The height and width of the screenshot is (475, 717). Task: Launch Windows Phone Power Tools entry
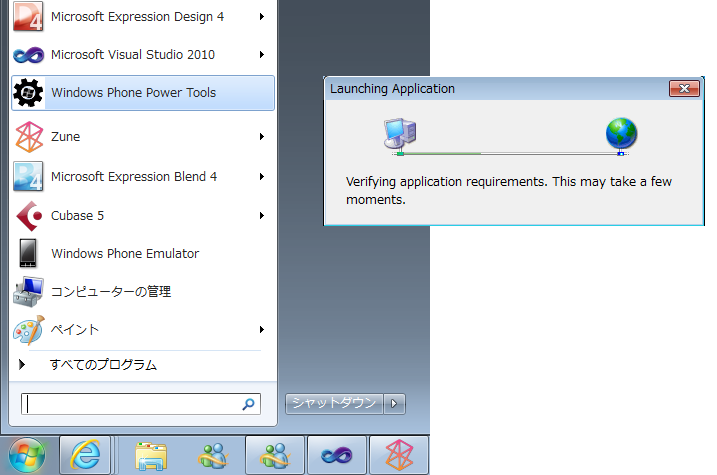click(143, 93)
